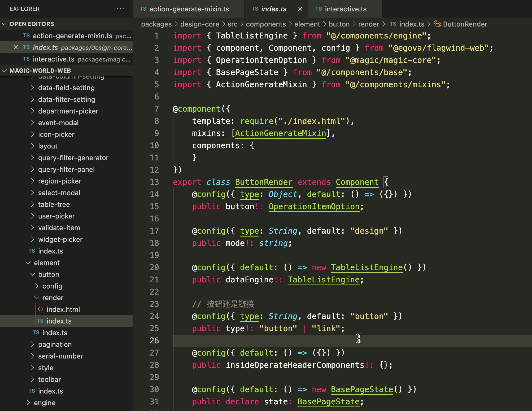The height and width of the screenshot is (411, 532).
Task: Click TS icon of index.ts below widget-picker
Action: tap(32, 251)
